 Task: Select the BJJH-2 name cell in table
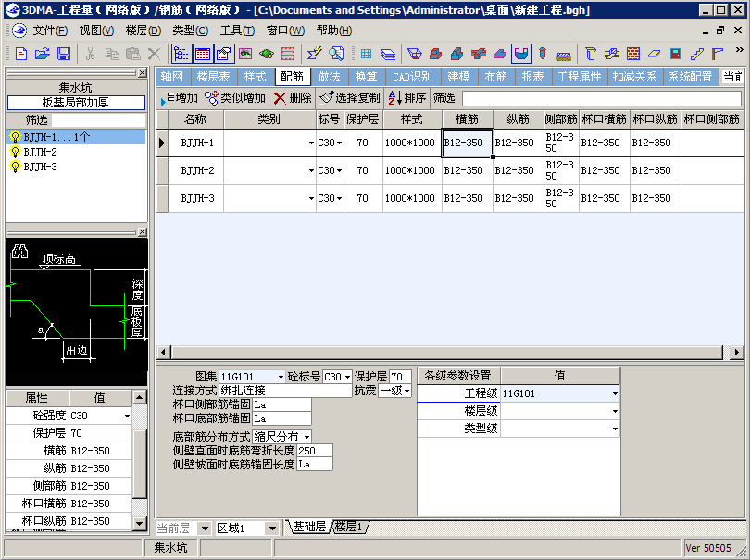click(x=196, y=170)
